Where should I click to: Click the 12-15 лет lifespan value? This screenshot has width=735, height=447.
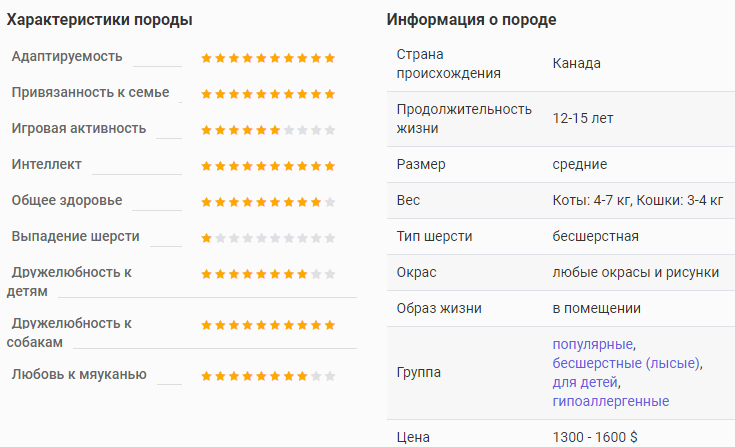(x=583, y=118)
